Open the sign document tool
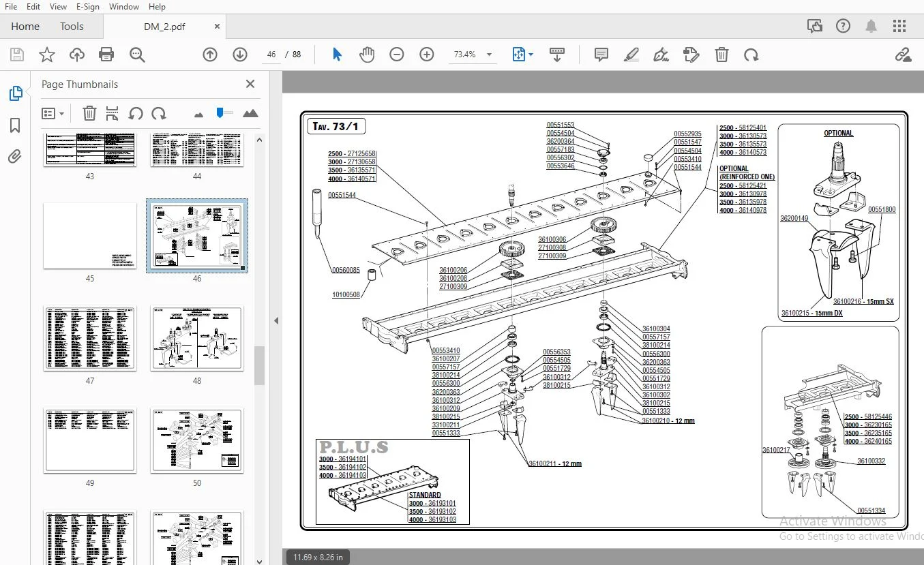Screen dimensions: 924x565 pyautogui.click(x=661, y=55)
